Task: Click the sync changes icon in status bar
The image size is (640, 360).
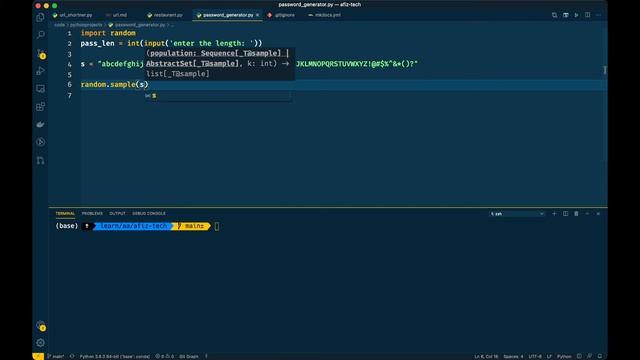Action: click(72, 356)
